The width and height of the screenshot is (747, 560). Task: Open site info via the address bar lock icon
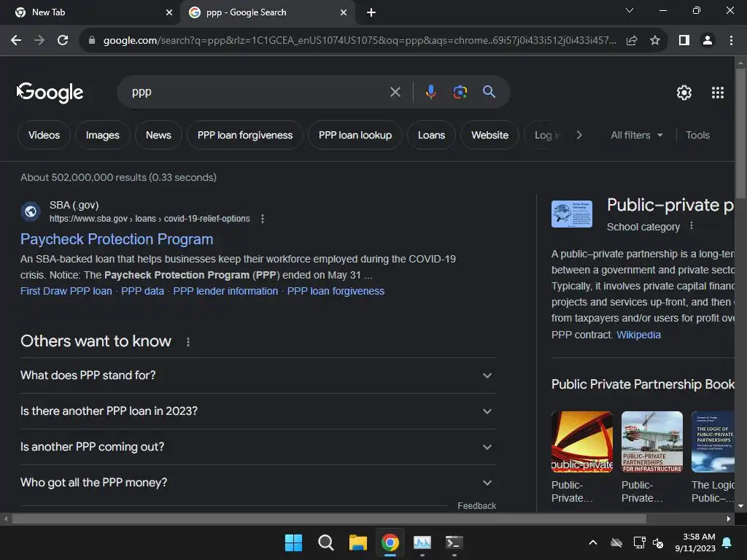(x=92, y=41)
